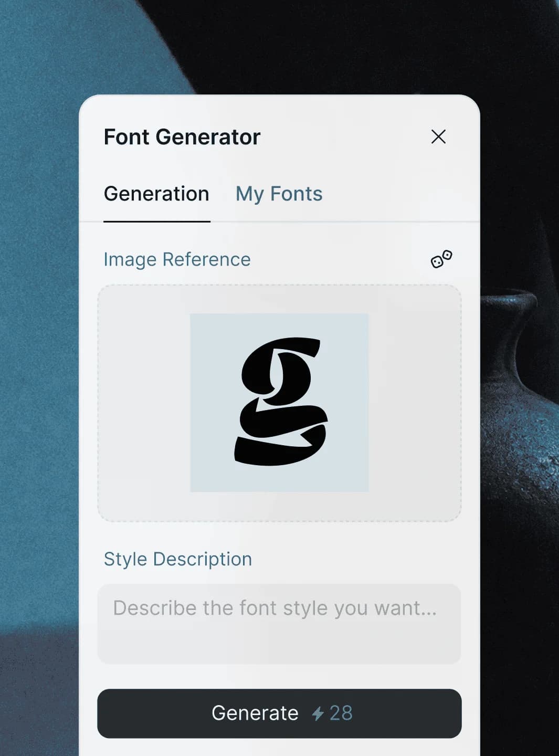Focus the Style Description text field
Viewport: 559px width, 756px height.
pos(279,624)
